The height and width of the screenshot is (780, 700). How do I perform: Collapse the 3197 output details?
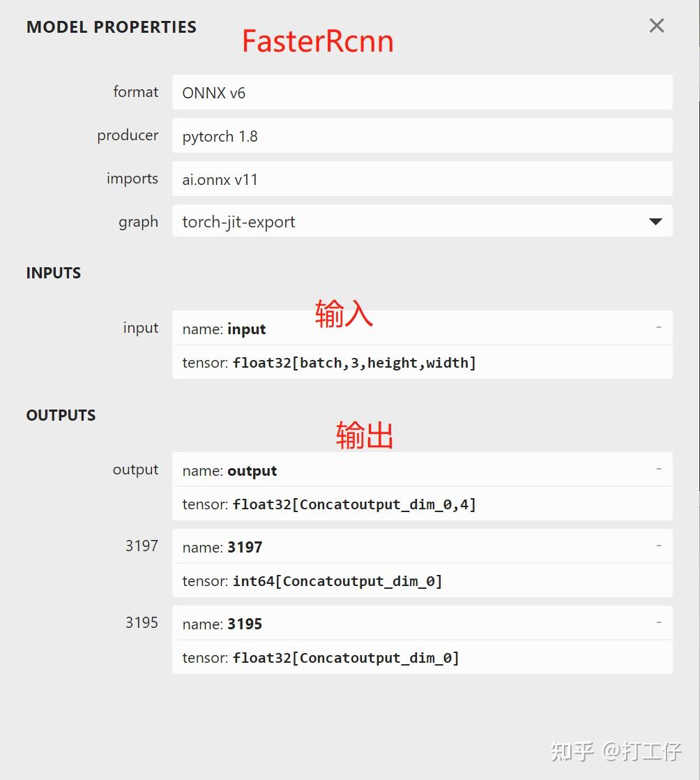tap(659, 546)
